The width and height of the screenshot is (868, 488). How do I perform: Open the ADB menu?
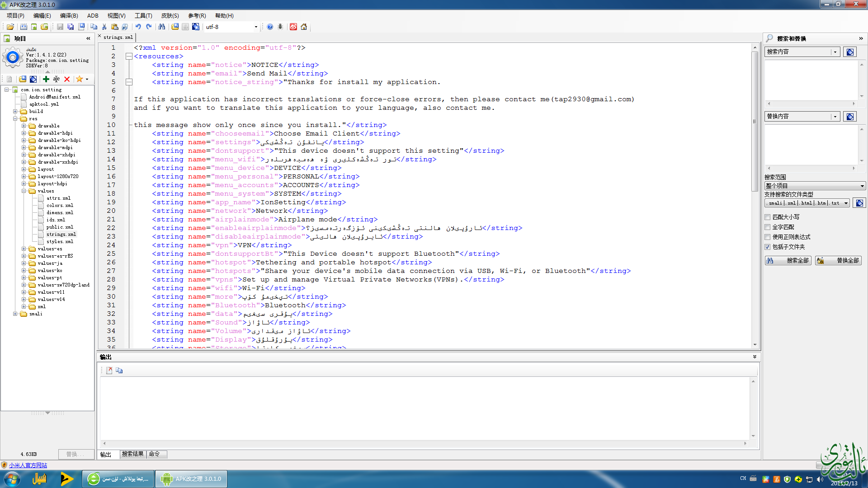(93, 16)
